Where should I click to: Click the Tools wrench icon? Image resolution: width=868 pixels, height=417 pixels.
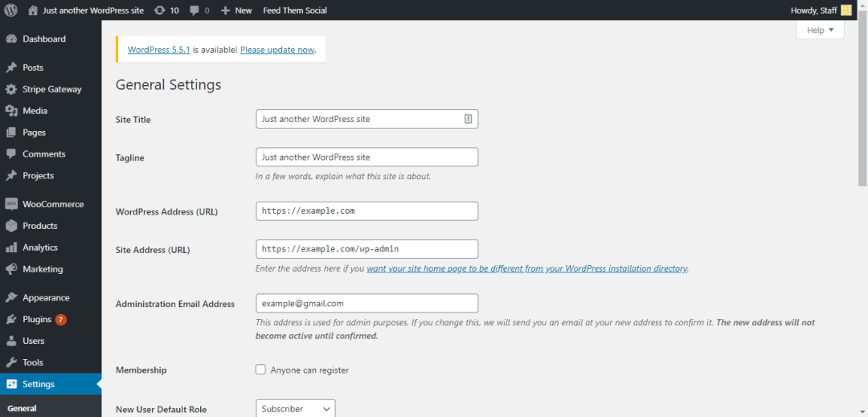tap(11, 362)
